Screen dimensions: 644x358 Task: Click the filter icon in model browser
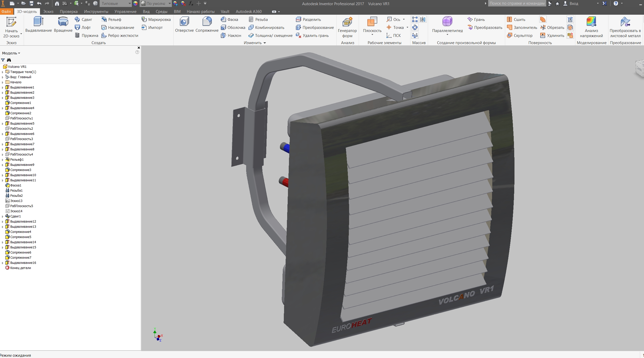(x=3, y=60)
